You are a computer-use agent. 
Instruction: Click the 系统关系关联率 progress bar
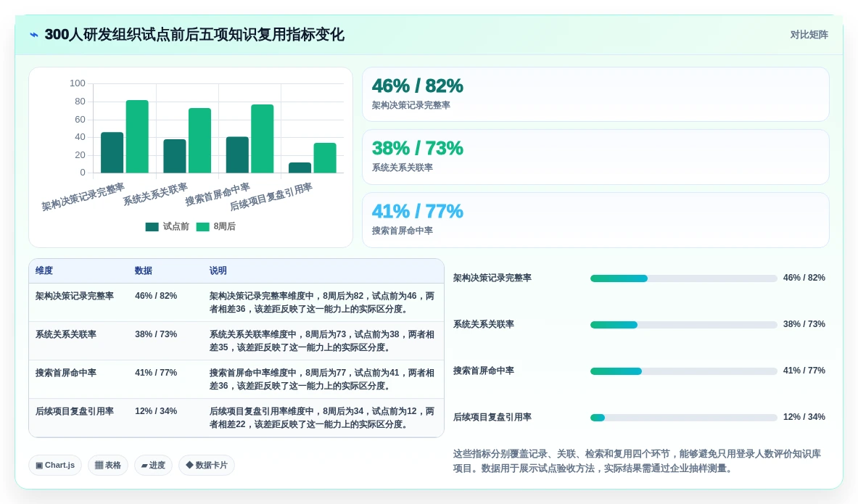click(683, 325)
